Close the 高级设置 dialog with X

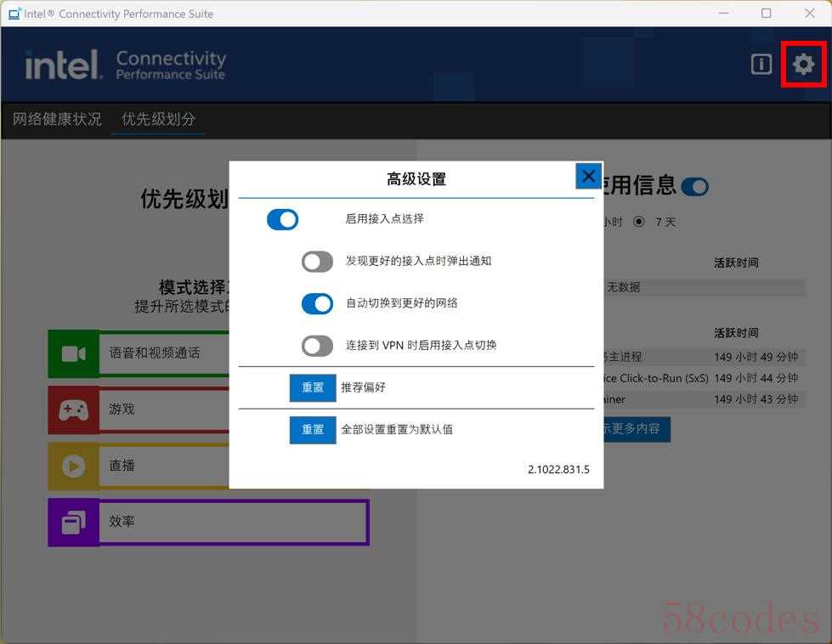[588, 176]
